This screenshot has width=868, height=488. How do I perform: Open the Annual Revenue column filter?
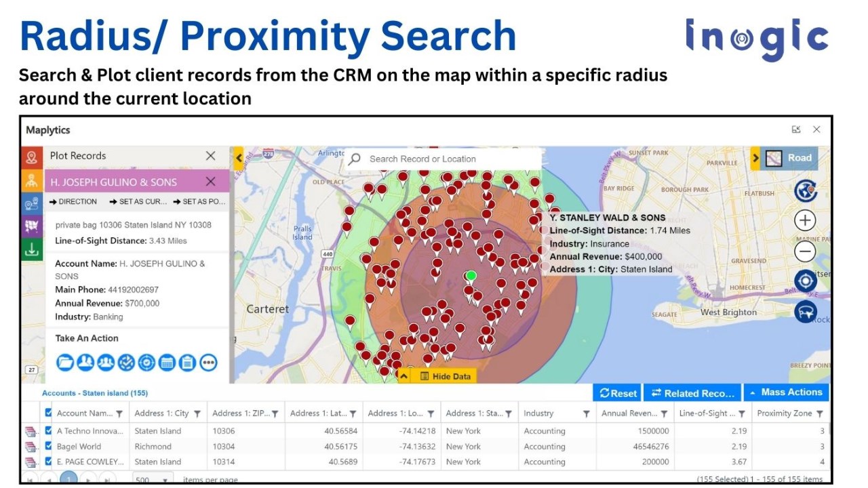(x=665, y=413)
